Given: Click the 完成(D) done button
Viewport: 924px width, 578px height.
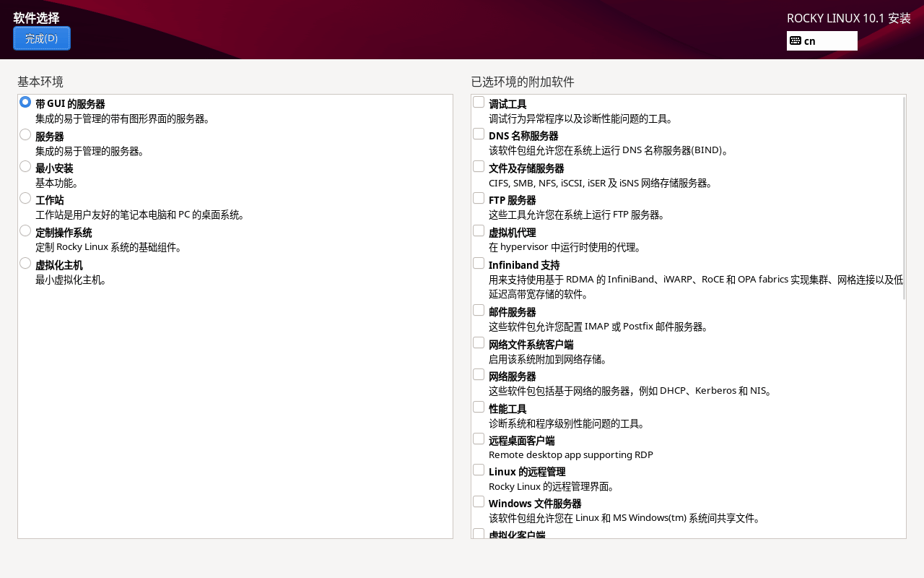Looking at the screenshot, I should [42, 38].
